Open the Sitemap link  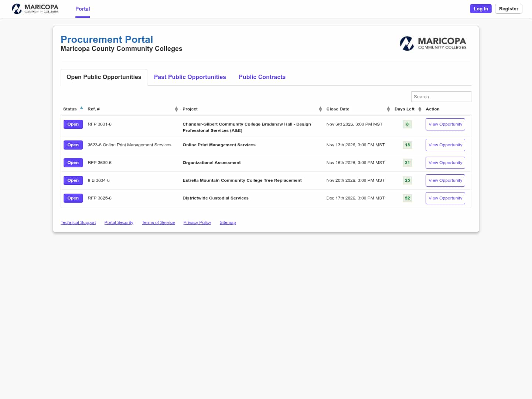point(228,222)
